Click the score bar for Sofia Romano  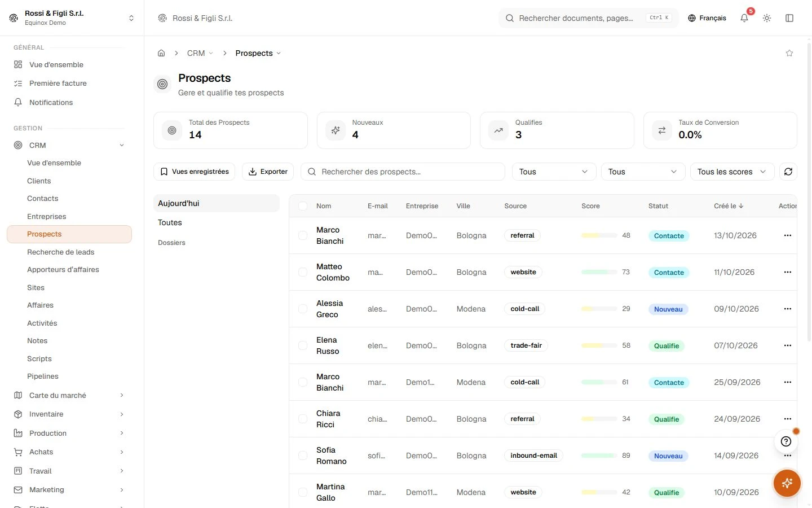[x=599, y=456]
